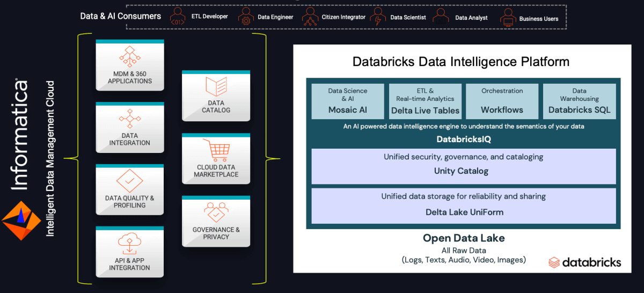The width and height of the screenshot is (644, 293).
Task: Open the MDM & 360 Applications card
Action: [x=130, y=63]
